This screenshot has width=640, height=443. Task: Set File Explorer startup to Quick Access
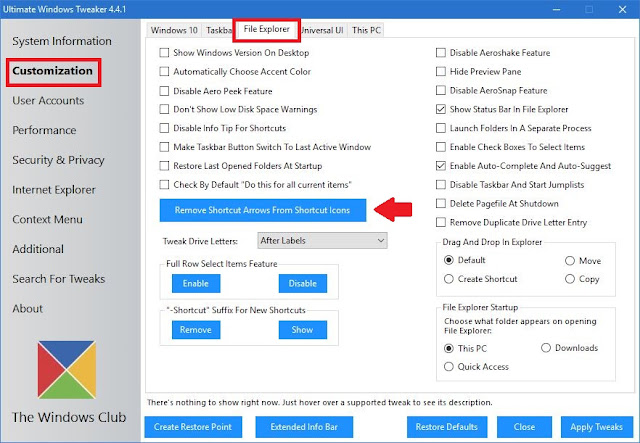click(449, 367)
